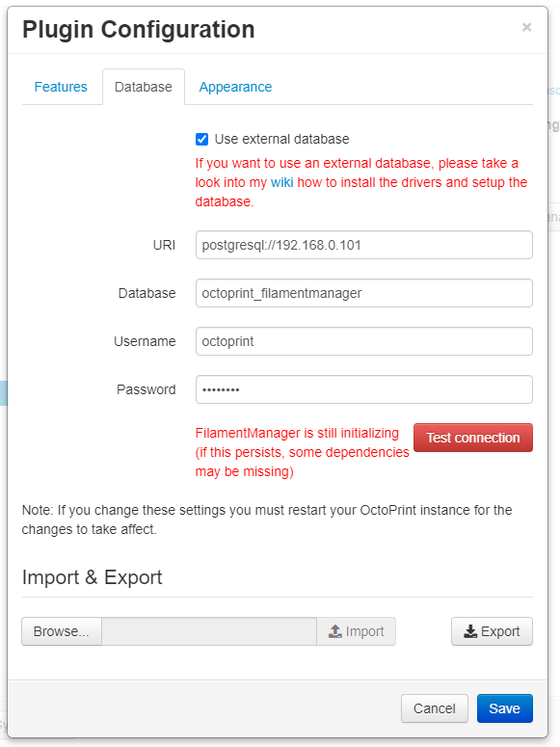The image size is (560, 747).
Task: Focus the URI input field
Action: (364, 245)
